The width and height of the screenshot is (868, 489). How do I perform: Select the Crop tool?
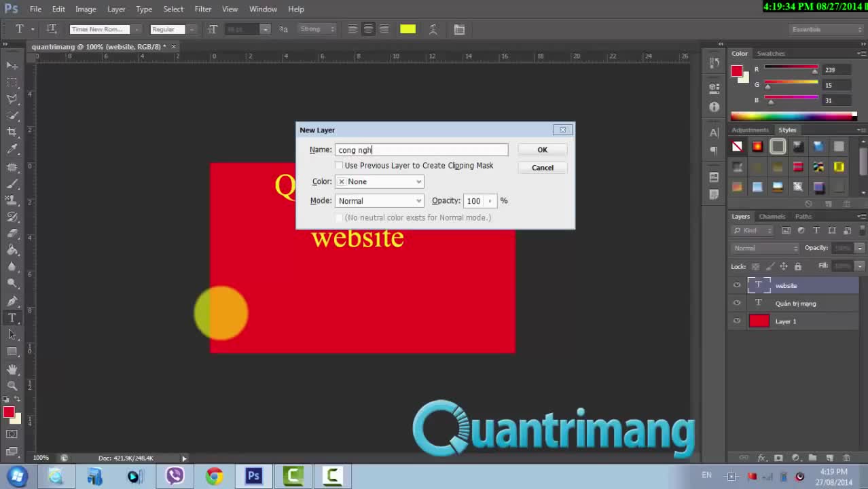12,132
